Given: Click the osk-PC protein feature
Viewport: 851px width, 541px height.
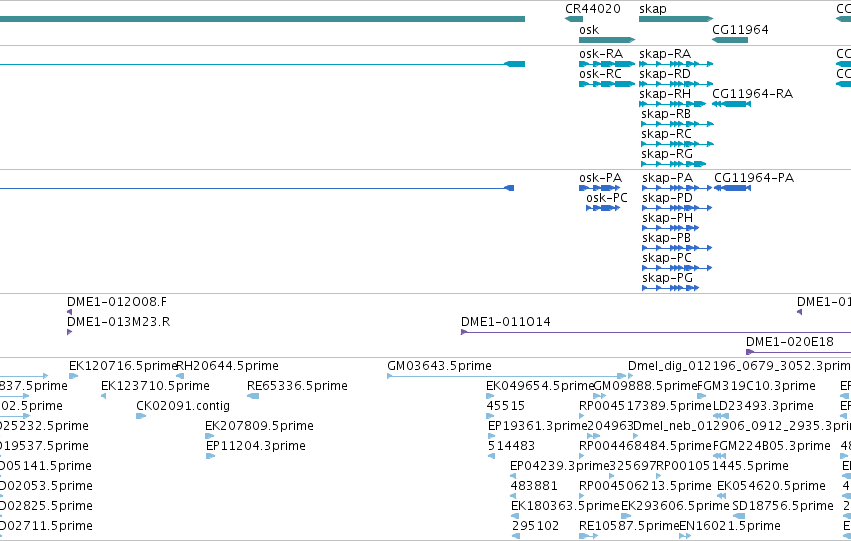Looking at the screenshot, I should [603, 208].
